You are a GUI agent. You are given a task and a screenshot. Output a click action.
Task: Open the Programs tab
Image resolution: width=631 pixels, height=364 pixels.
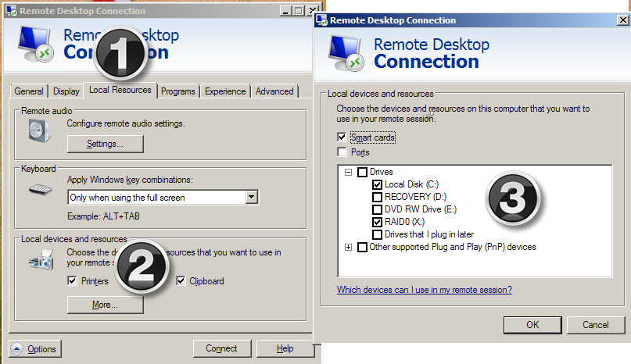tap(177, 91)
